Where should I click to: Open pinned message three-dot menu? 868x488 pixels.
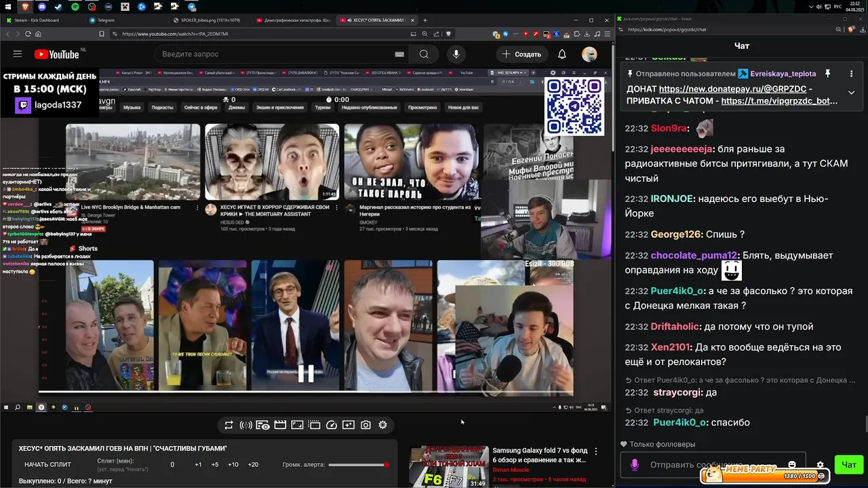tap(851, 73)
